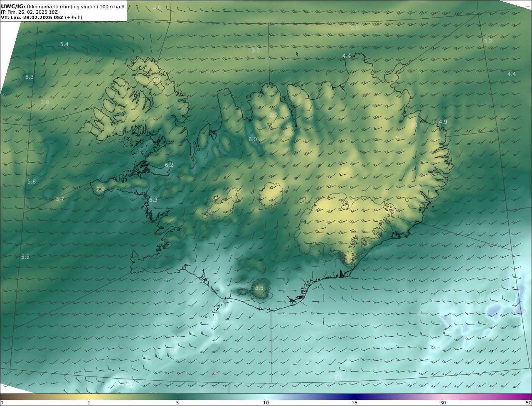Select the 5.3 value on the west edge

[30, 77]
